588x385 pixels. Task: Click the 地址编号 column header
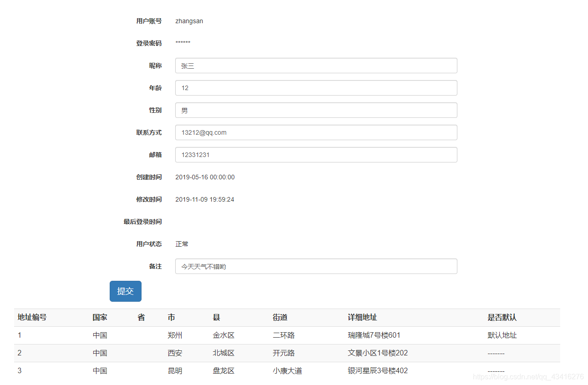click(x=32, y=318)
